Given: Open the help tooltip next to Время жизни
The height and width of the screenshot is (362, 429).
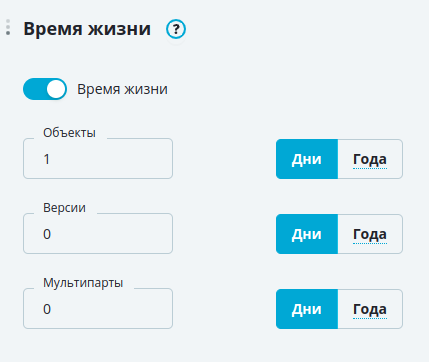Looking at the screenshot, I should tap(176, 29).
